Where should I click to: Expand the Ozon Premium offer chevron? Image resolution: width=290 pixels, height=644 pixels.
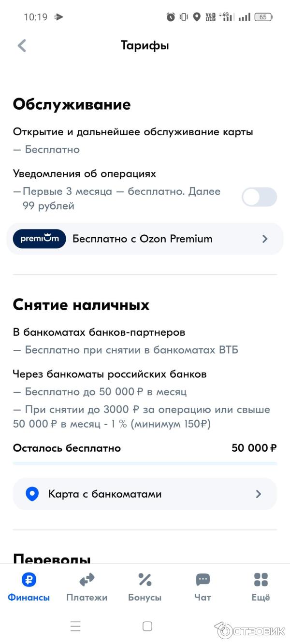264,239
